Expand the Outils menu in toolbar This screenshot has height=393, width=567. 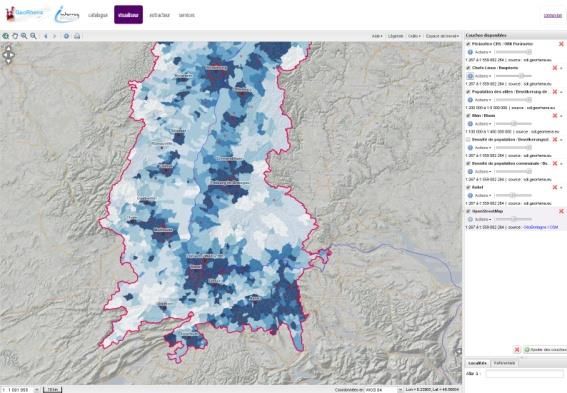(x=414, y=36)
